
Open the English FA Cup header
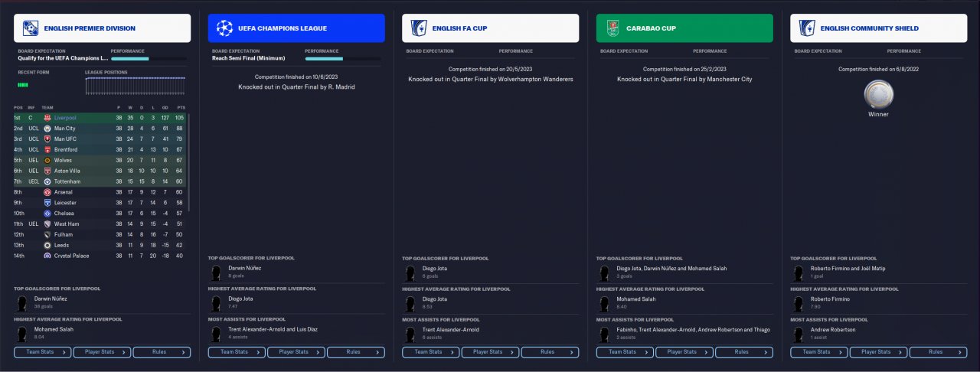[491, 28]
